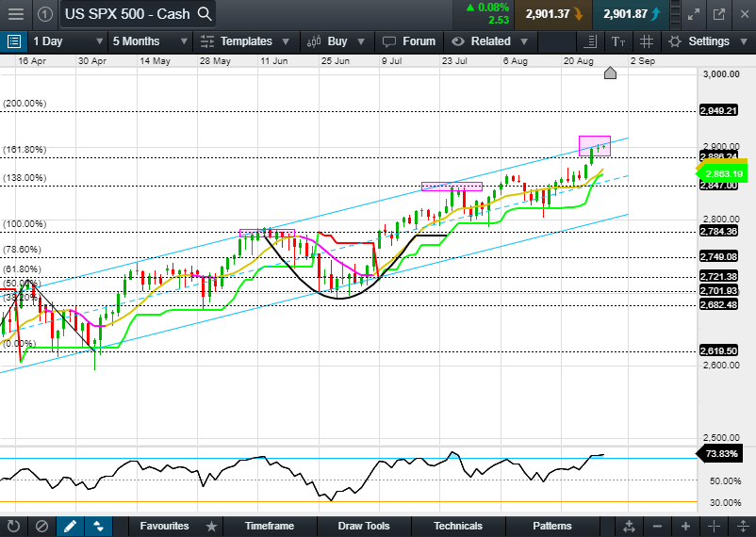The image size is (756, 537).
Task: Open the Forum
Action: [409, 41]
